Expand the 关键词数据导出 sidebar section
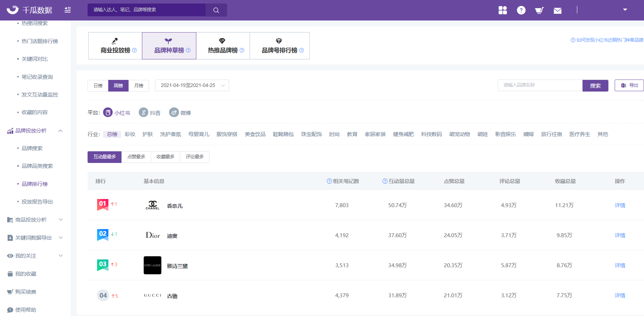 [60, 238]
